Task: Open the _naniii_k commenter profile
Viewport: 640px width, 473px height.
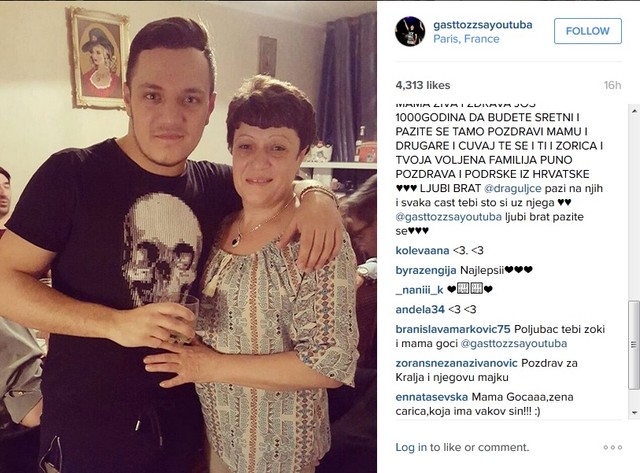Action: tap(419, 290)
